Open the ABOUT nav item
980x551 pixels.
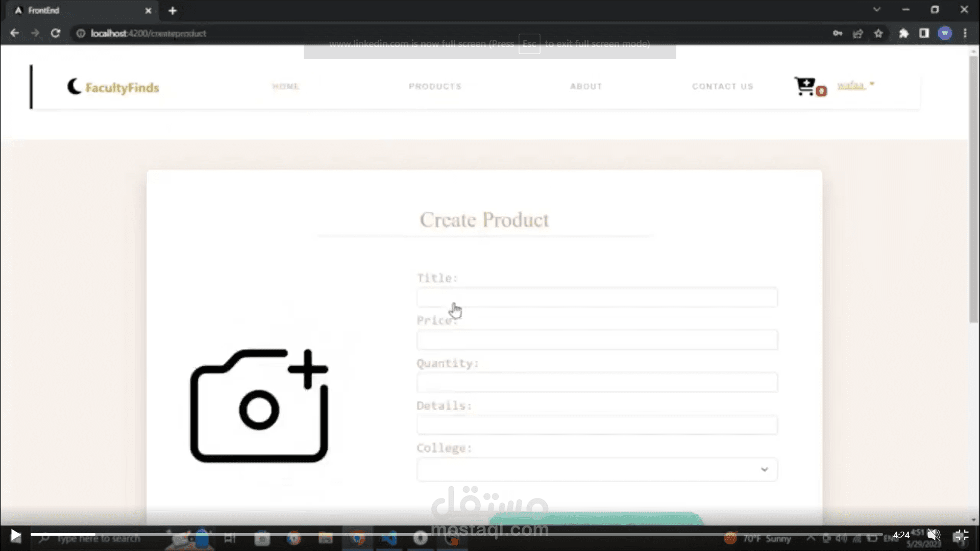[586, 86]
